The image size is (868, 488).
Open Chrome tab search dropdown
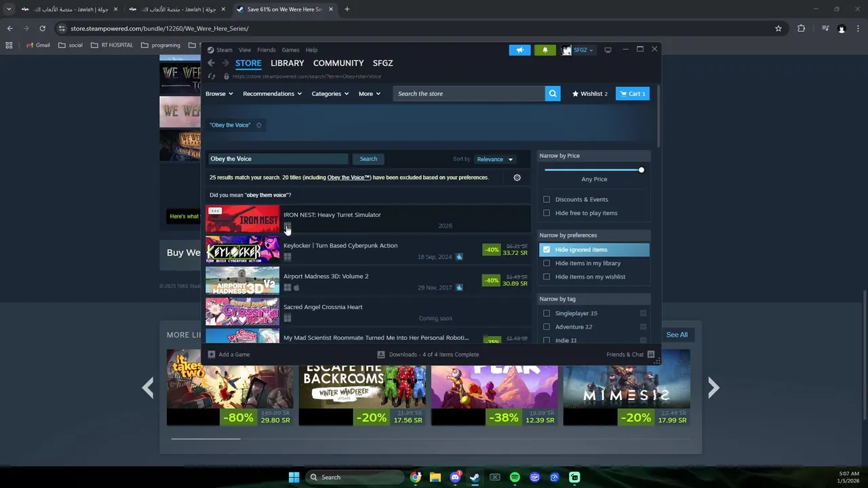[x=9, y=9]
